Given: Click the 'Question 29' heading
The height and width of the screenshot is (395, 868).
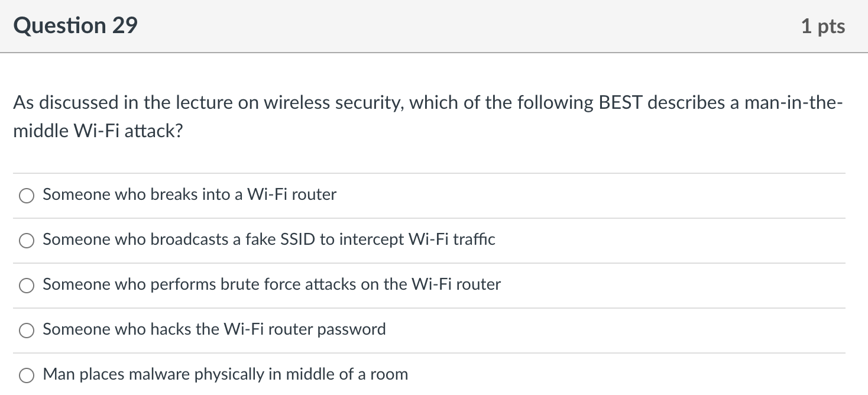Looking at the screenshot, I should [x=75, y=25].
